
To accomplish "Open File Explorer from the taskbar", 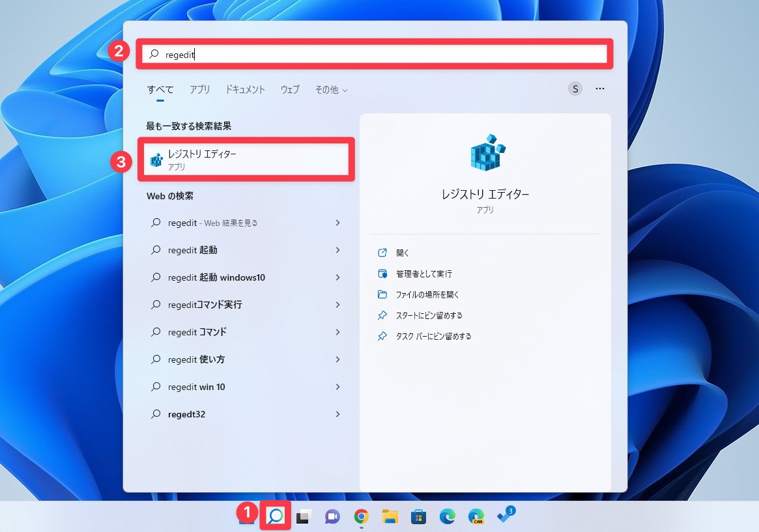I will tap(390, 516).
